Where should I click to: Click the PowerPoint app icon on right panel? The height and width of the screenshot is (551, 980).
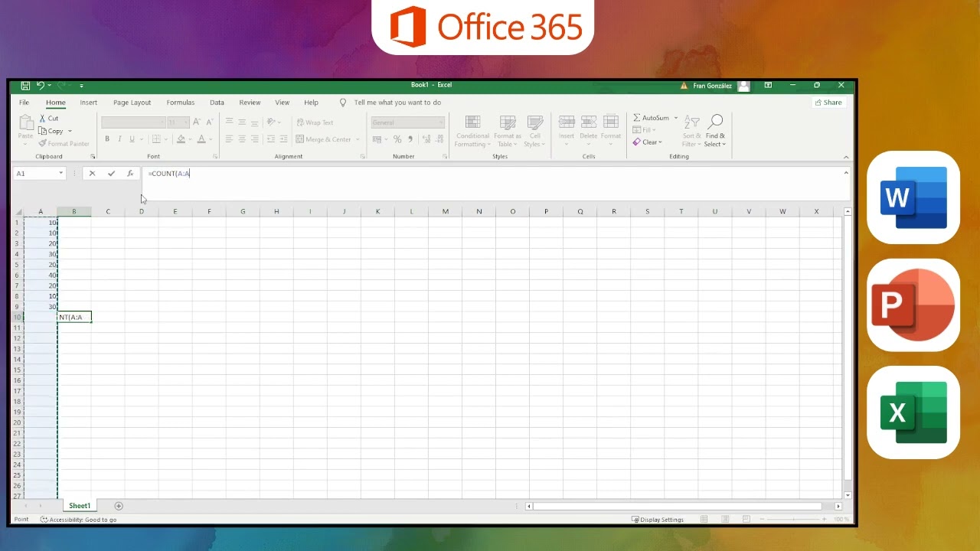(x=913, y=305)
